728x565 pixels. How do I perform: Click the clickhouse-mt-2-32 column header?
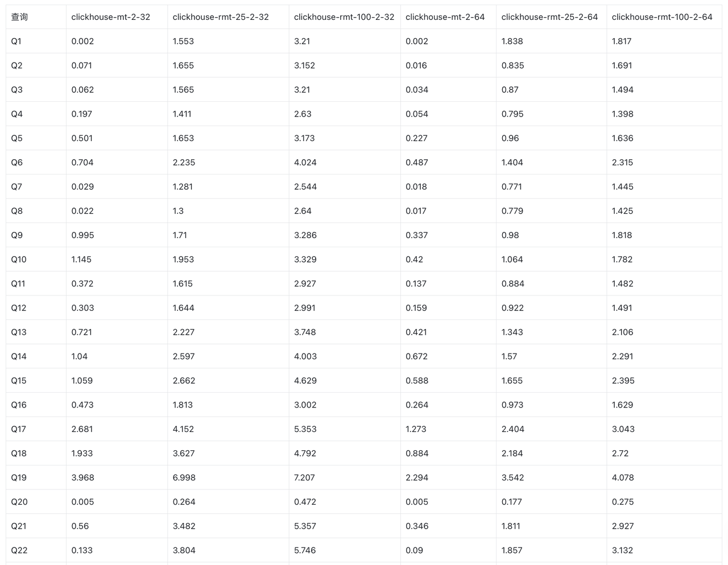pos(111,17)
